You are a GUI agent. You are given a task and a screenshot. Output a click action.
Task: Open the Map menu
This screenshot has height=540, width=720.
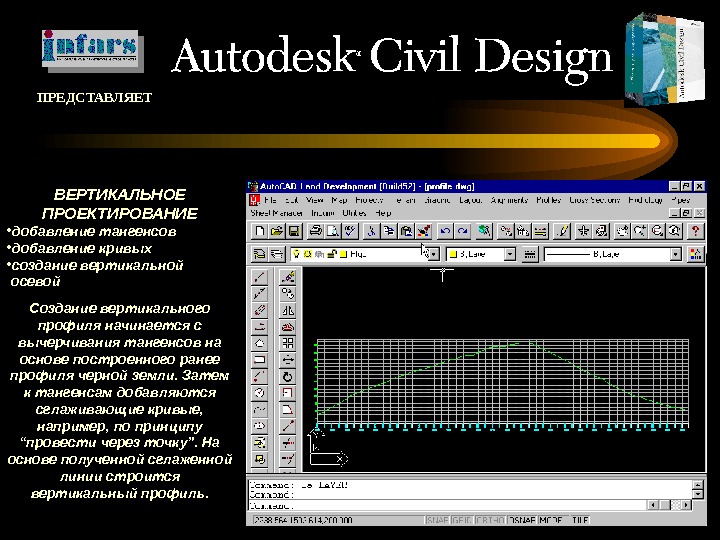point(339,200)
